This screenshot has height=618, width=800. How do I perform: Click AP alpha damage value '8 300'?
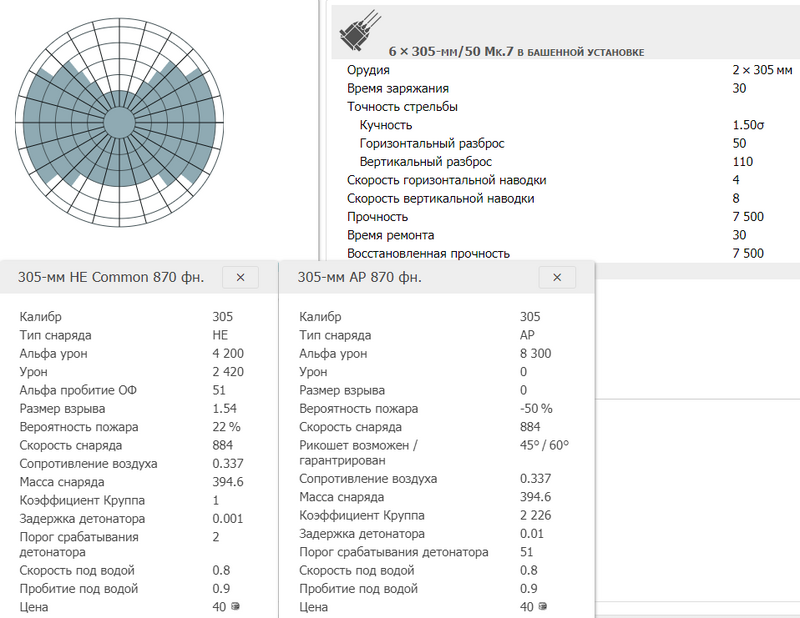pyautogui.click(x=535, y=354)
